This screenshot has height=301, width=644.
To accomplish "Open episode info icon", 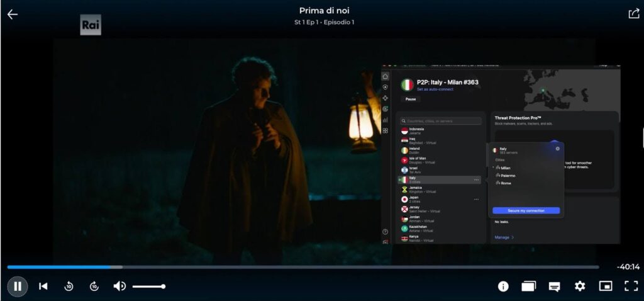I will (x=502, y=286).
